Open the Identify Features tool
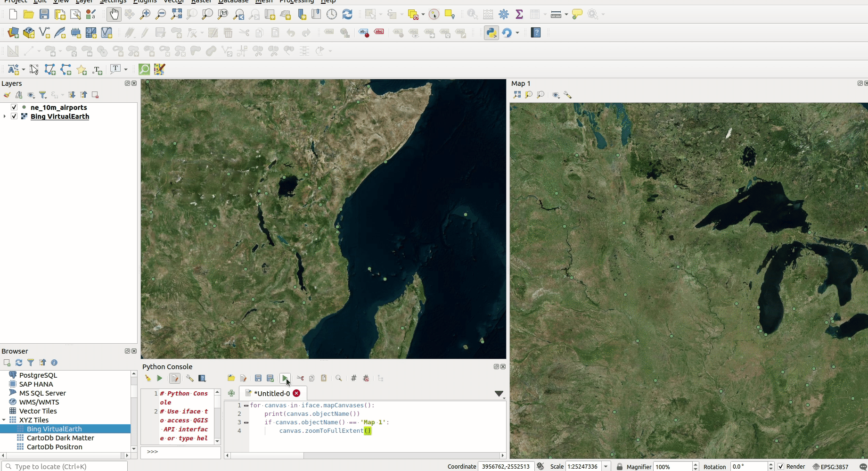The height and width of the screenshot is (471, 868). (472, 14)
